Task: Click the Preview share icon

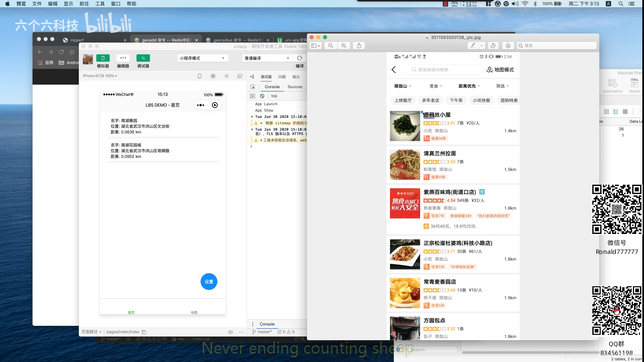Action: (x=359, y=46)
